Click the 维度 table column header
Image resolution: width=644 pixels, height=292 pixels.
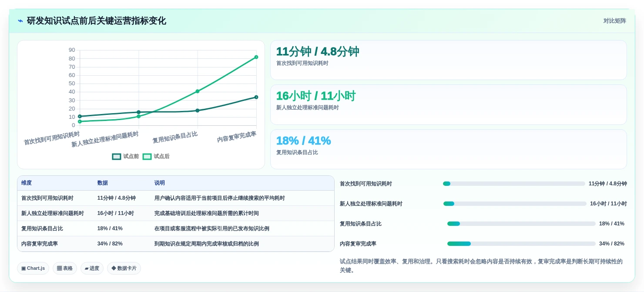27,183
